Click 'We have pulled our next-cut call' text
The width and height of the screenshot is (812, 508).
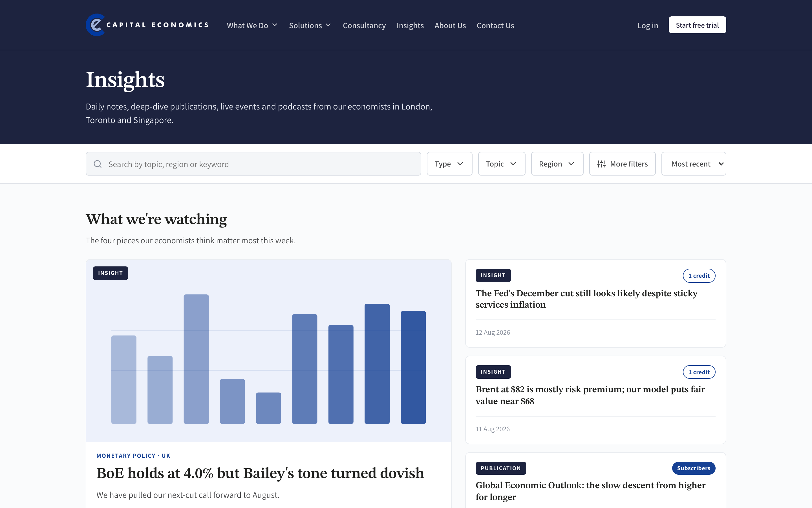(x=188, y=495)
